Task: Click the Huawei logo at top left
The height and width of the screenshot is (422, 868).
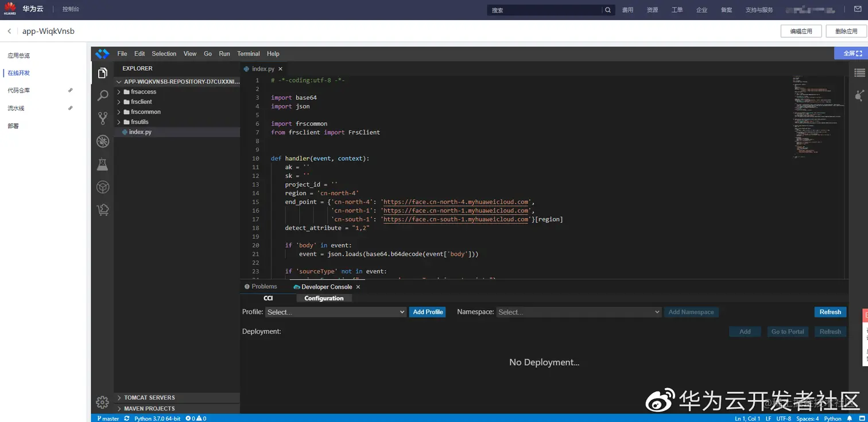Action: tap(10, 9)
